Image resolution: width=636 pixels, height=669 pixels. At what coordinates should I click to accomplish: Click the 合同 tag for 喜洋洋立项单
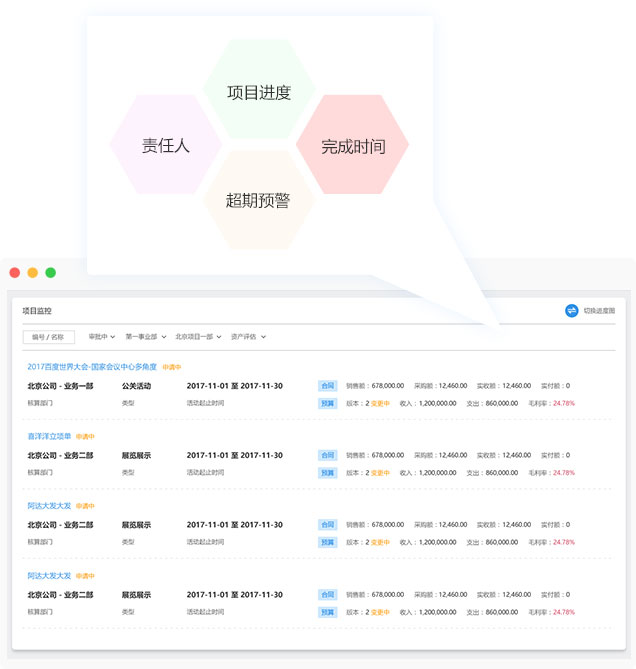pos(327,455)
